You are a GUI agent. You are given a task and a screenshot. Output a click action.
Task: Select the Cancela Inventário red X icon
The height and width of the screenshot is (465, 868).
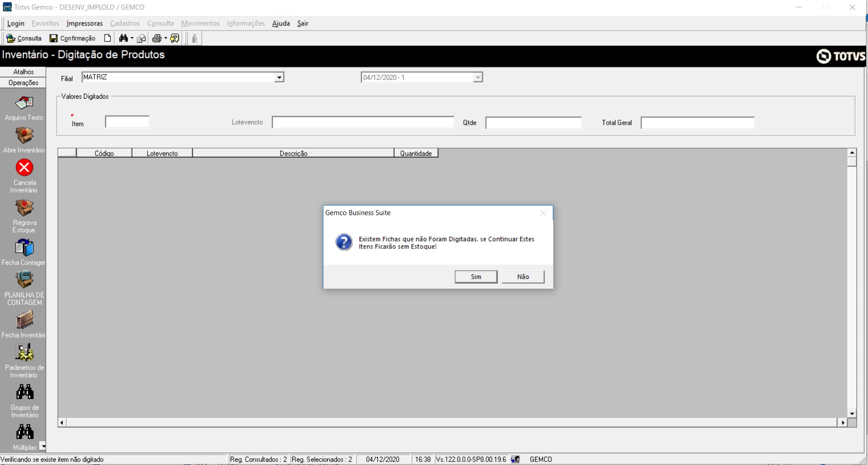24,167
